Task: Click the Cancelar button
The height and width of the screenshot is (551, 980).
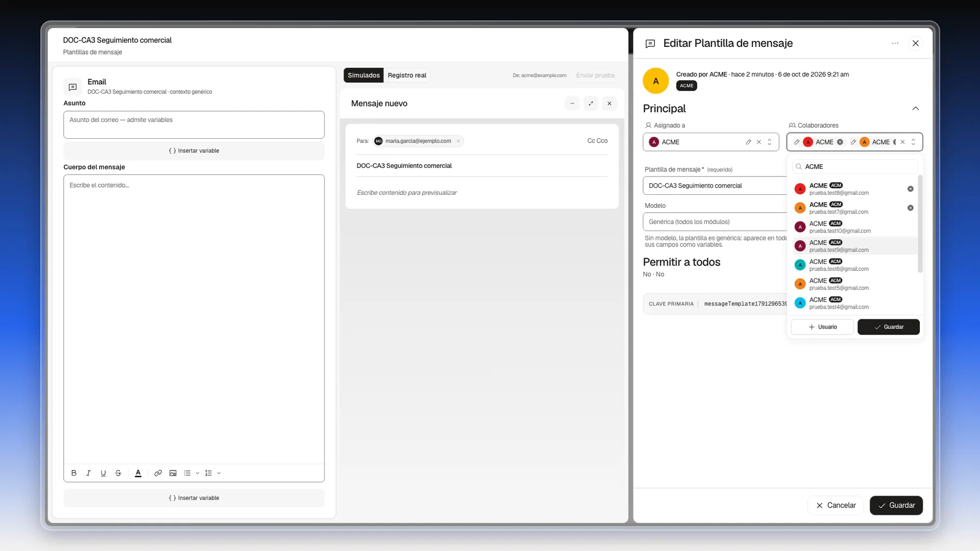Action: (836, 506)
